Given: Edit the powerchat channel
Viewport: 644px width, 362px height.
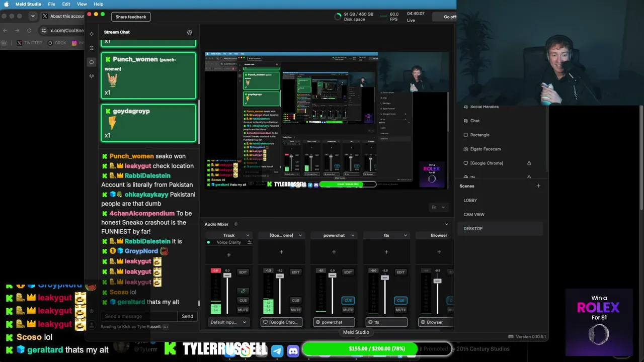Looking at the screenshot, I should pyautogui.click(x=348, y=272).
